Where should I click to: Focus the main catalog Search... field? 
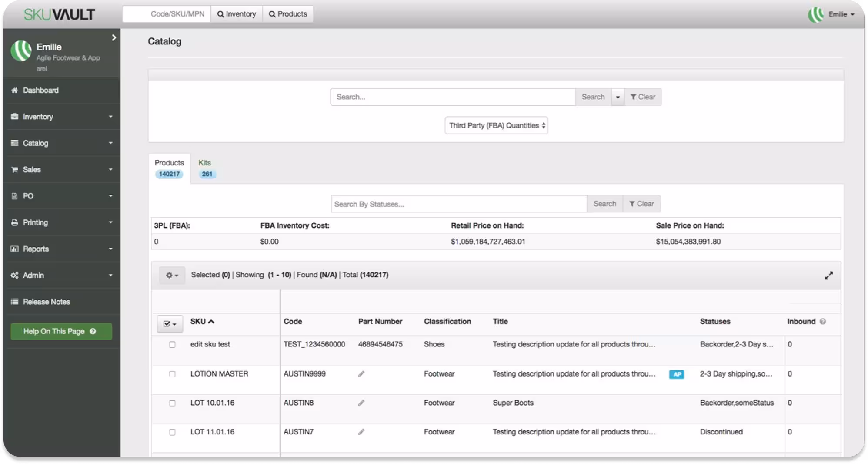point(453,97)
